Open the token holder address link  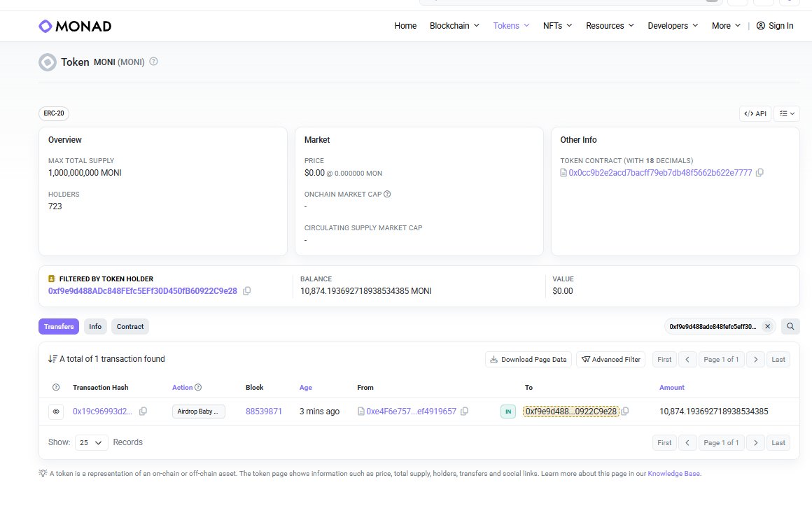(142, 291)
